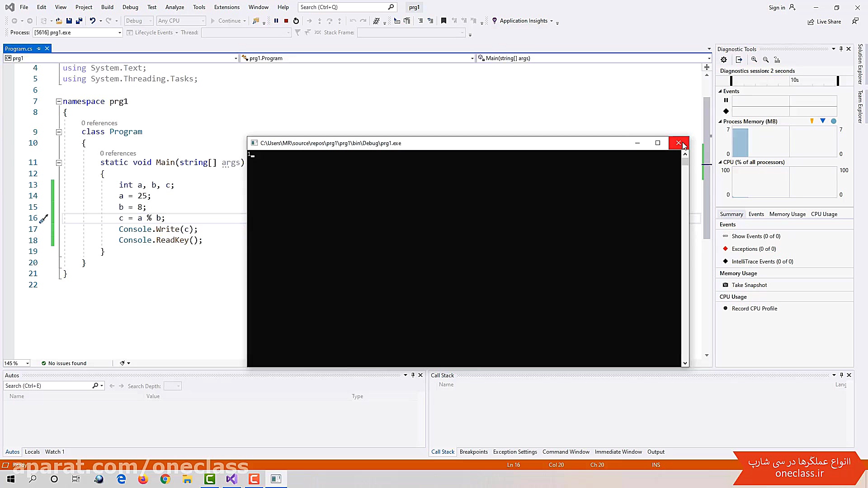Click the code editor vertical scrollbar thumb
The width and height of the screenshot is (868, 488).
tap(707, 167)
